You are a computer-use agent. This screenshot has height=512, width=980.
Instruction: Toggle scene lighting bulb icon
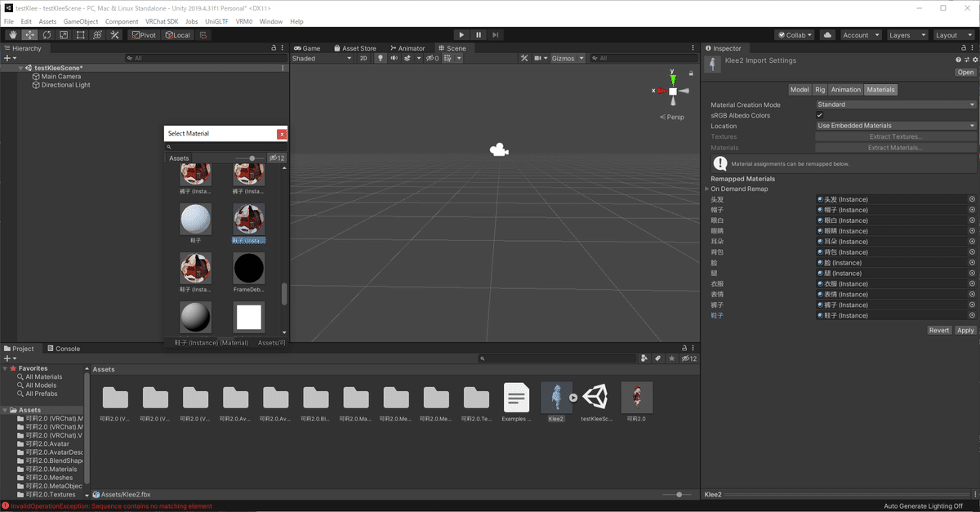pos(380,58)
